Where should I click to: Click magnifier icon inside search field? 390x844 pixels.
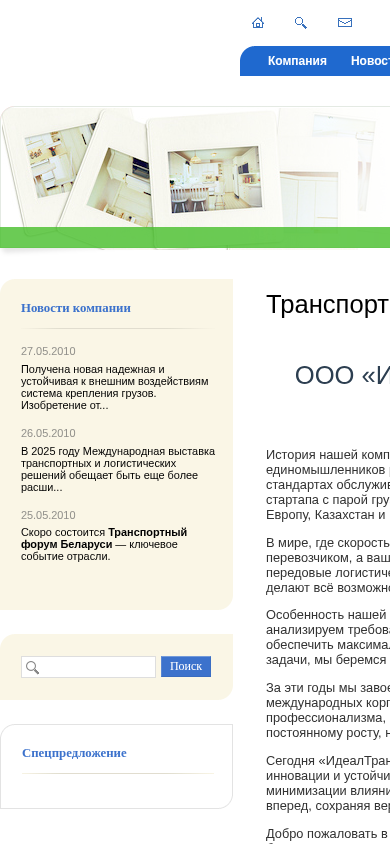point(33,667)
